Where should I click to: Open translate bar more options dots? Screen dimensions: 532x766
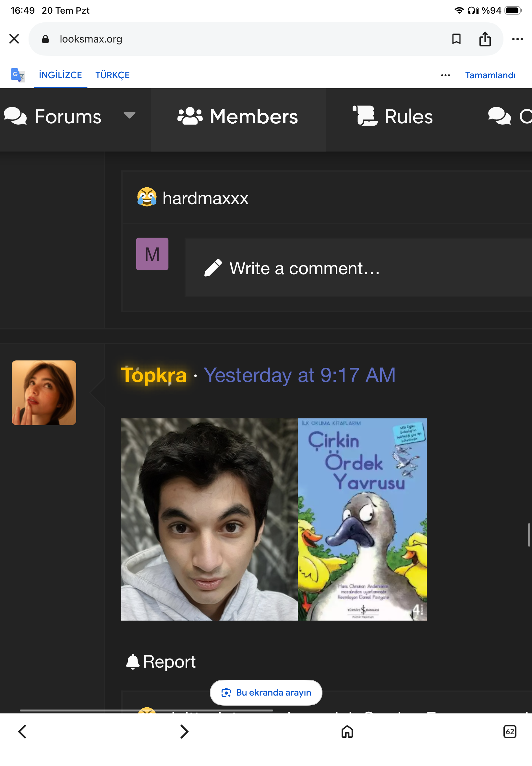pos(445,75)
